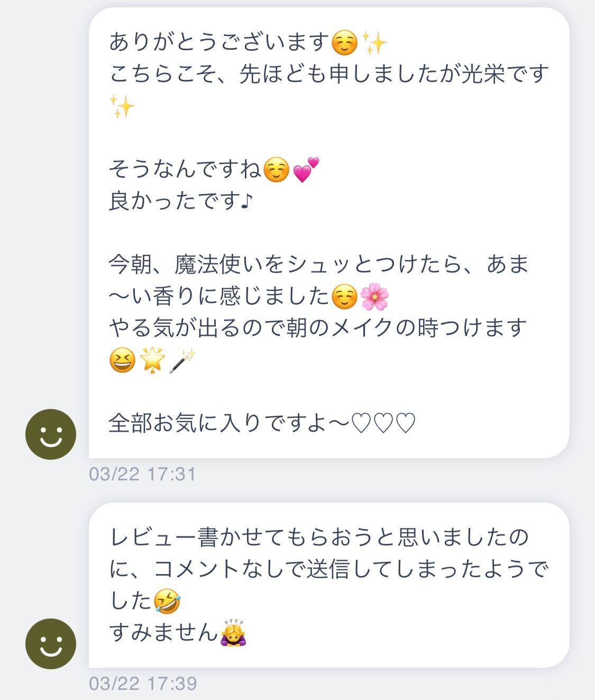Screen dimensions: 595x700
Task: Click the three hearts after 全部お気に入りですよ
Action: coord(384,423)
